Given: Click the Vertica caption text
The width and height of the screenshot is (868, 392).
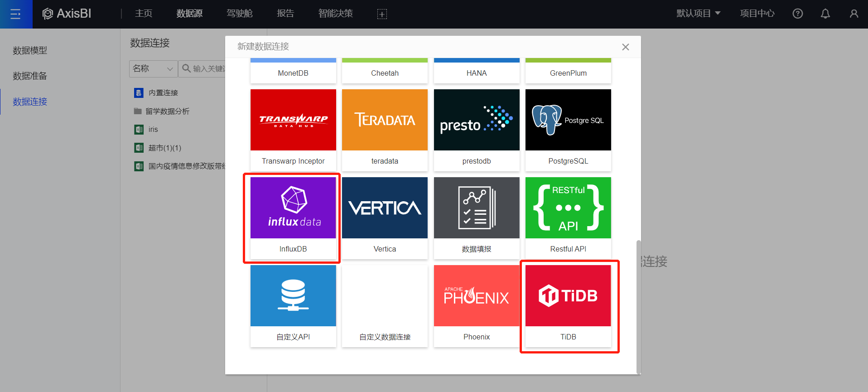Looking at the screenshot, I should [x=385, y=249].
